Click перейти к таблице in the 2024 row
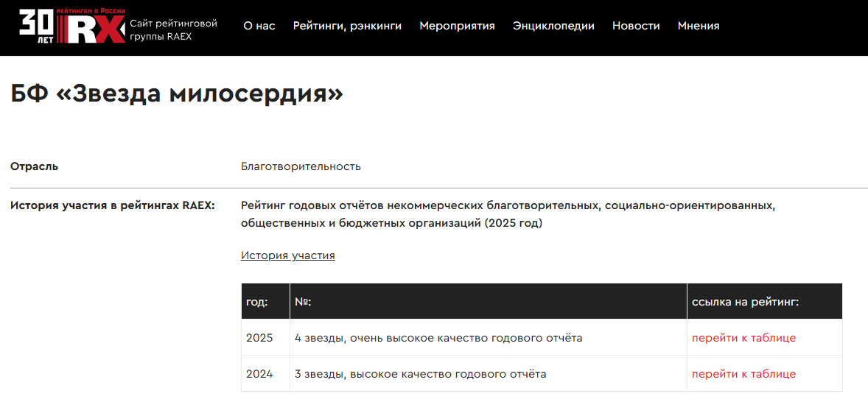This screenshot has width=868, height=399. 744,374
